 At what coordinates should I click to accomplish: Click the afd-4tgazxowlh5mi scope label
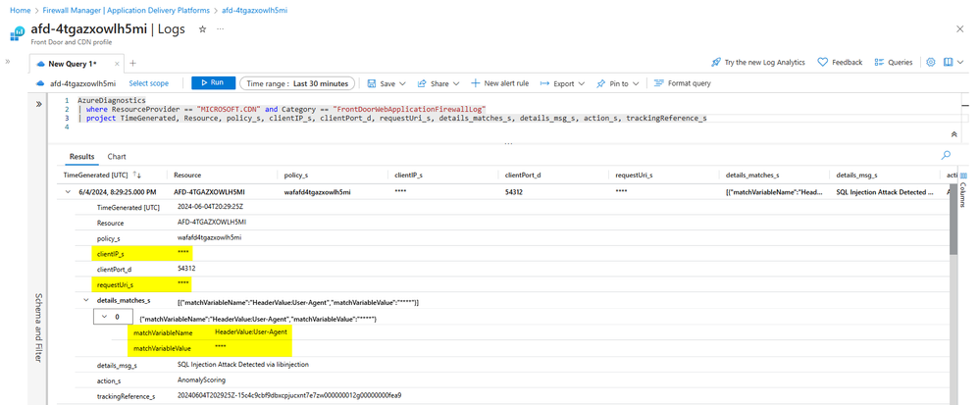82,83
